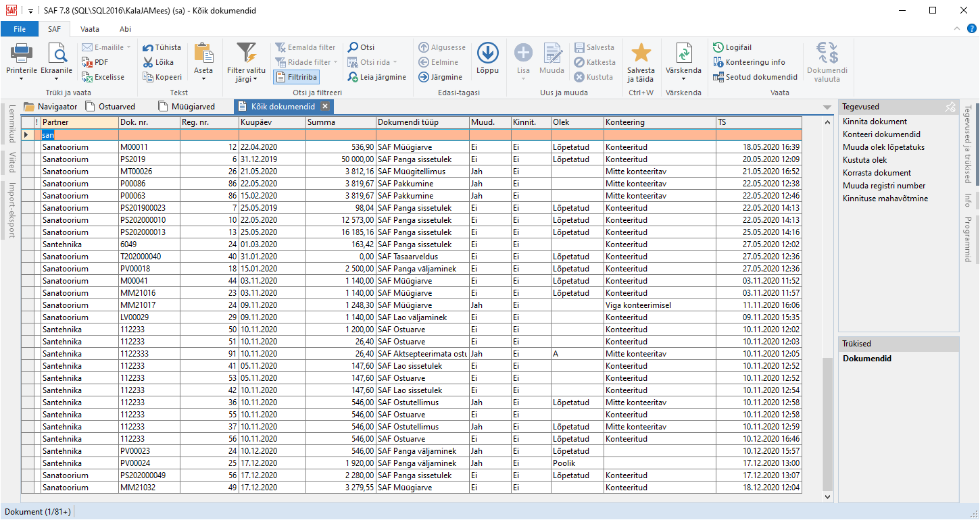980x520 pixels.
Task: Open the Logifail
Action: (x=732, y=47)
